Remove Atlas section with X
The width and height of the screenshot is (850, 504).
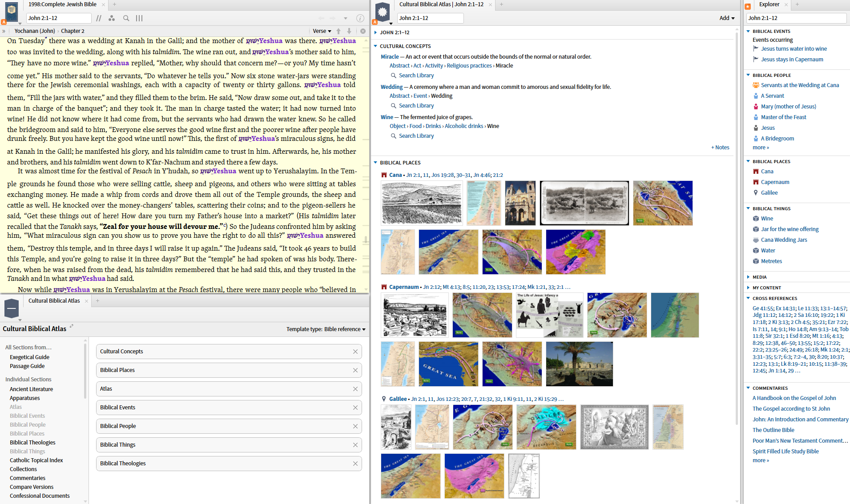pyautogui.click(x=355, y=389)
